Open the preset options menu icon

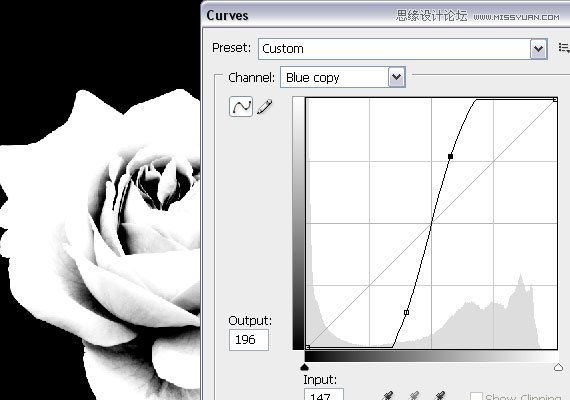point(563,48)
